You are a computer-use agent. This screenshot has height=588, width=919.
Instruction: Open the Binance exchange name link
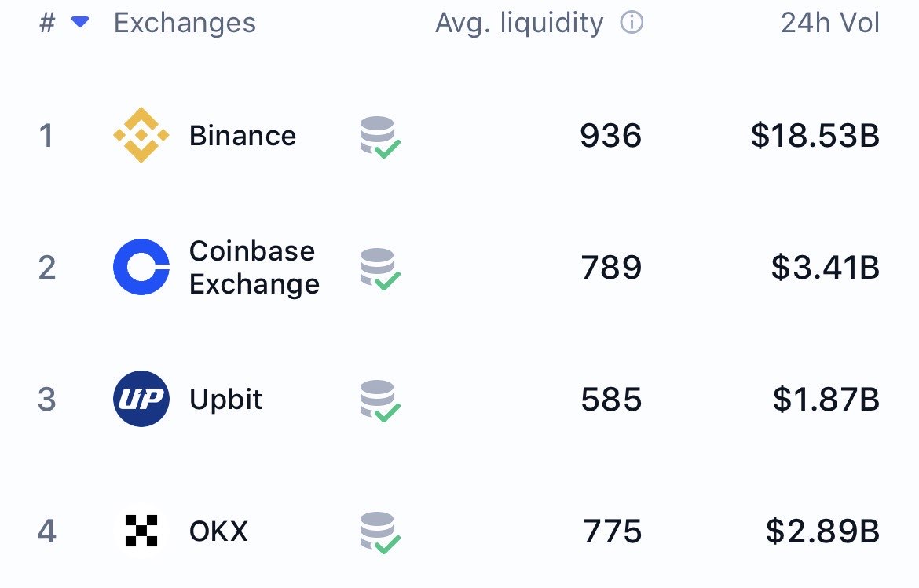click(243, 135)
